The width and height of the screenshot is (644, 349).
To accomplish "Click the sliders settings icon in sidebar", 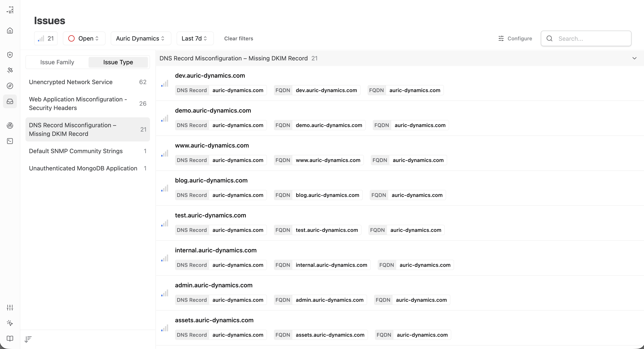I will 10,307.
